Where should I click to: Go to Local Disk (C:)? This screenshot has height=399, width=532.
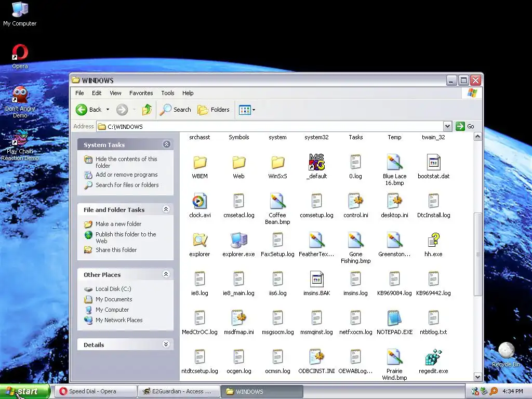point(113,289)
